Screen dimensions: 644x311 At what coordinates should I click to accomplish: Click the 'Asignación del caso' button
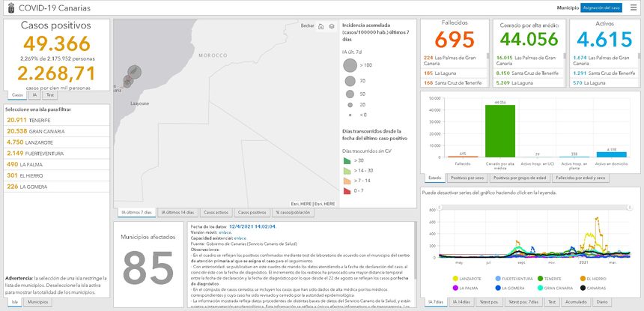coord(602,7)
